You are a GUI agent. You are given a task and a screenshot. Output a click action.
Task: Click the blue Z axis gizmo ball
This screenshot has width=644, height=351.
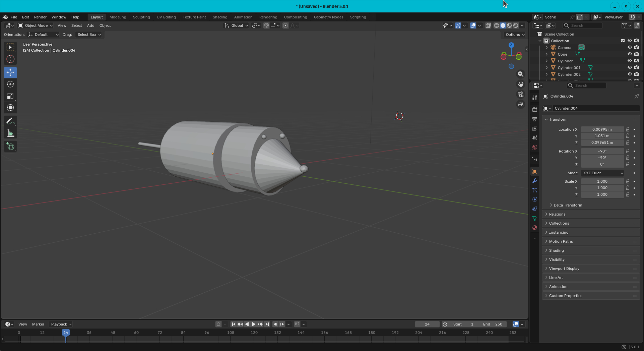pos(511,45)
